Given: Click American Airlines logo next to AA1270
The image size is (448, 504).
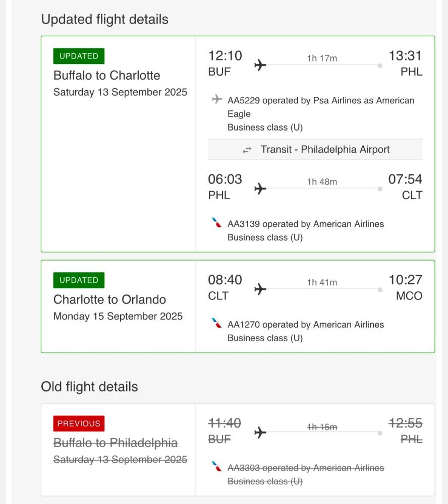Looking at the screenshot, I should tap(216, 323).
